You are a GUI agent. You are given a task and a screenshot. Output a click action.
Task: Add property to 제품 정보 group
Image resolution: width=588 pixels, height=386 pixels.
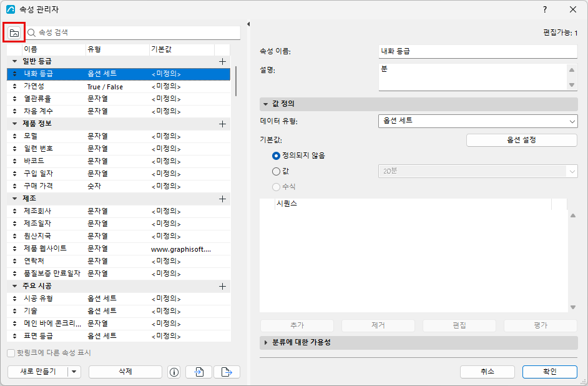click(222, 124)
